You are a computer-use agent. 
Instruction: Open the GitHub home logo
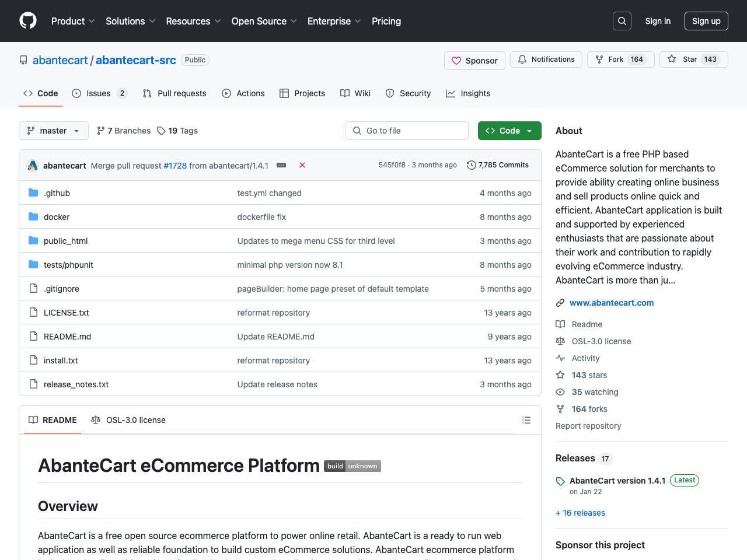point(28,21)
